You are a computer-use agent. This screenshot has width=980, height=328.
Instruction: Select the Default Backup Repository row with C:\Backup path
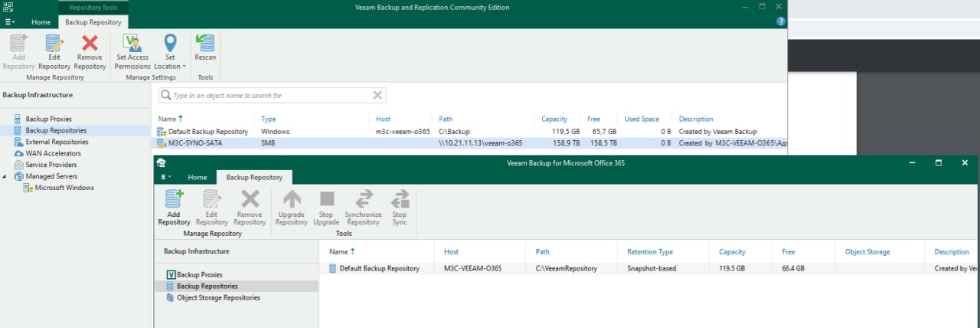click(470, 132)
